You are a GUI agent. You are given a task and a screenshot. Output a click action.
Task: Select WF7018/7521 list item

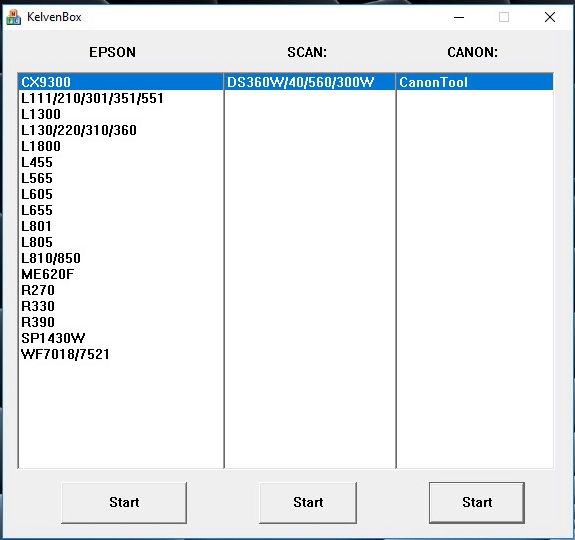(x=121, y=354)
